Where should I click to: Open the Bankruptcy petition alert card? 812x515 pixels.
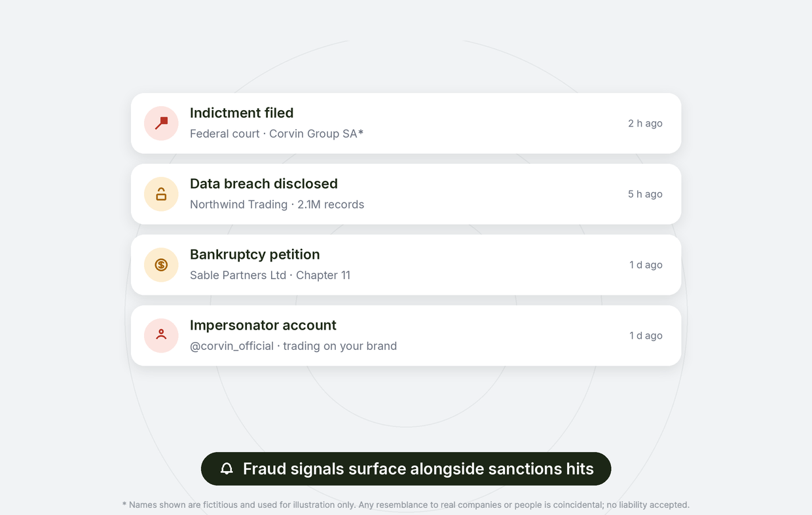(406, 265)
